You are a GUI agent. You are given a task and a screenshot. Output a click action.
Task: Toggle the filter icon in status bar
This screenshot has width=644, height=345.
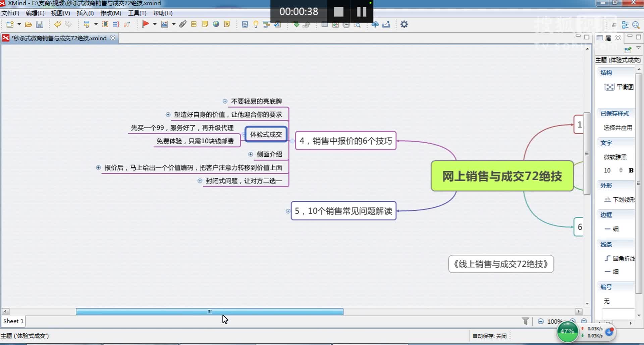pyautogui.click(x=526, y=321)
